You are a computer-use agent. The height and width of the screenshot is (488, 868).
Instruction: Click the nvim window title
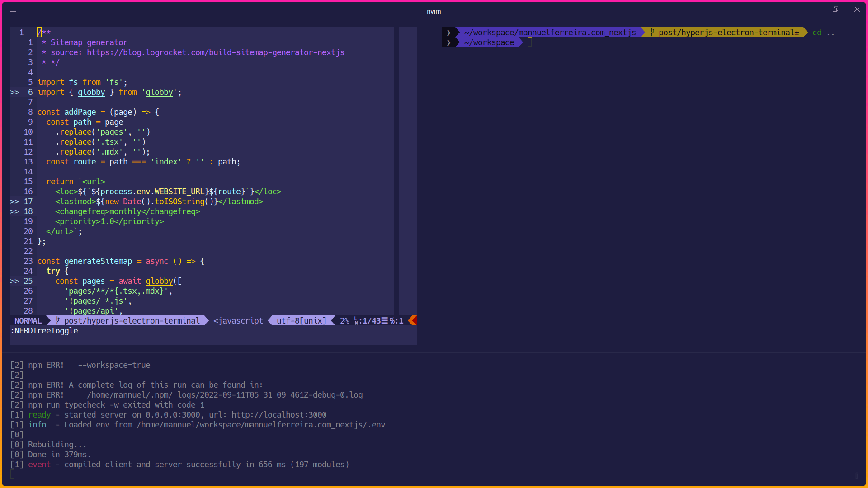click(x=434, y=11)
